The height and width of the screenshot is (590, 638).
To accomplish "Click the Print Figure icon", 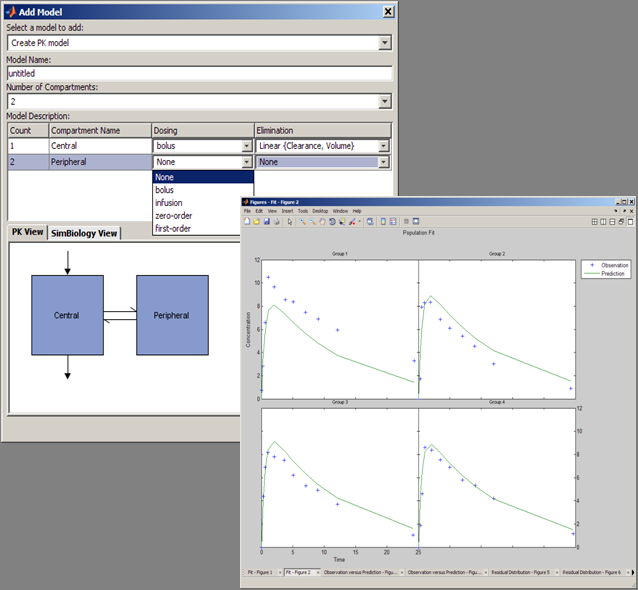I will (276, 221).
